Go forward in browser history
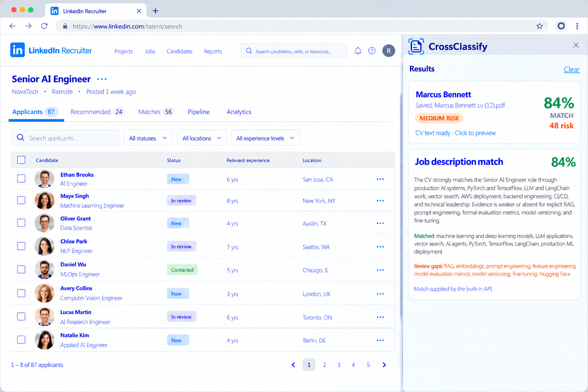 point(28,26)
